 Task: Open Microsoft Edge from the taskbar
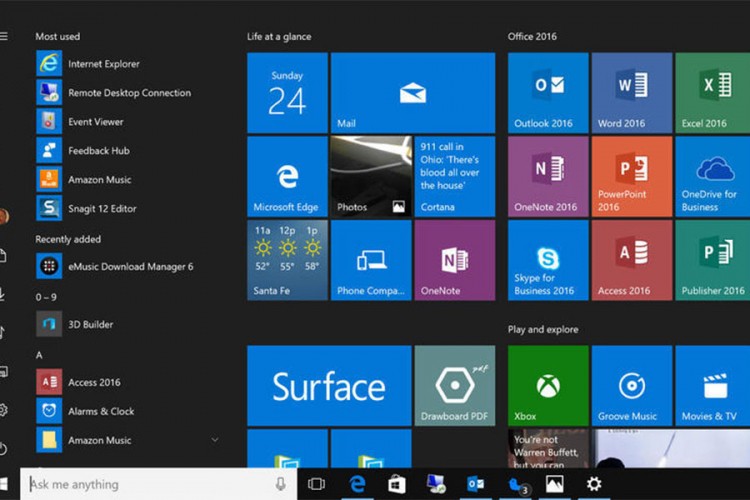point(357,484)
